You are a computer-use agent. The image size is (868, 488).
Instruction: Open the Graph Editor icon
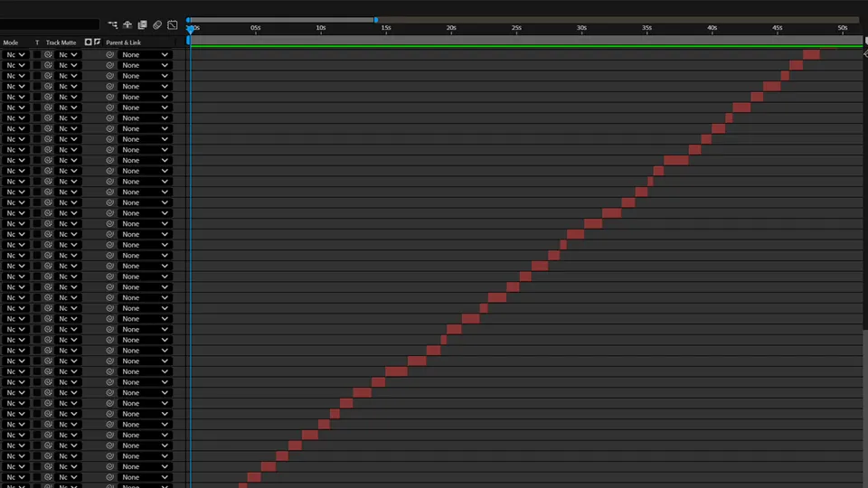173,25
